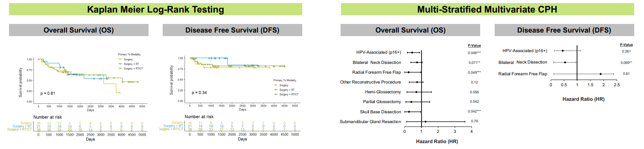
Task: Select the left Disease Free Survival (DFS) heading
Action: pos(232,30)
